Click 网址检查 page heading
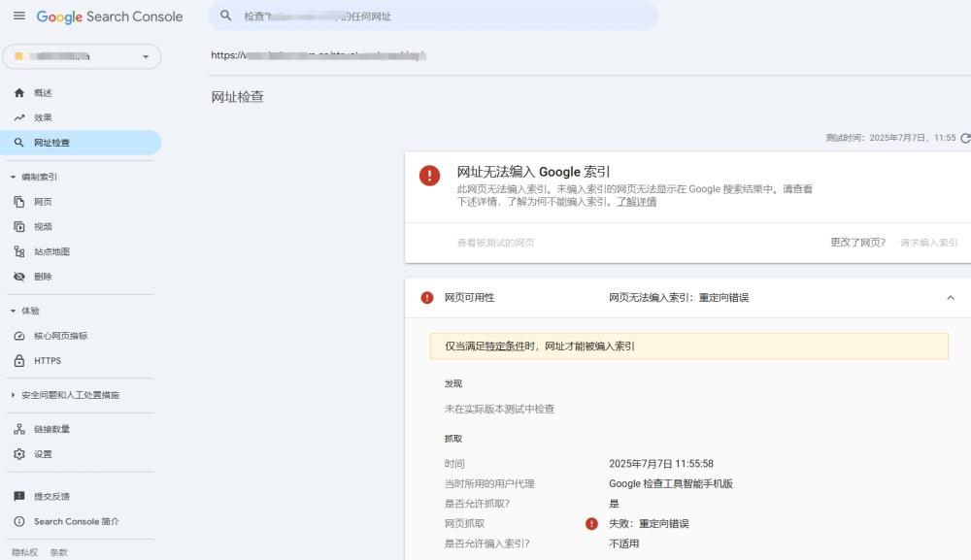The width and height of the screenshot is (971, 560). (237, 96)
